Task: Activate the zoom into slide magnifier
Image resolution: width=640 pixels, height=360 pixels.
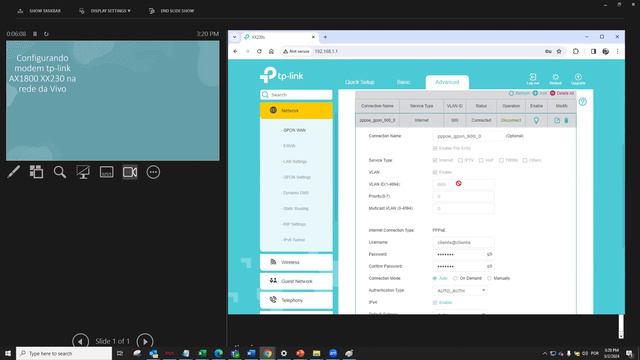Action: [60, 172]
